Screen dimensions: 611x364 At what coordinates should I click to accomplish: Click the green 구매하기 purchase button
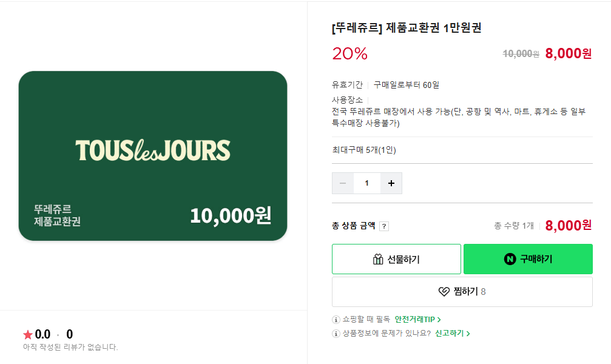pyautogui.click(x=527, y=258)
